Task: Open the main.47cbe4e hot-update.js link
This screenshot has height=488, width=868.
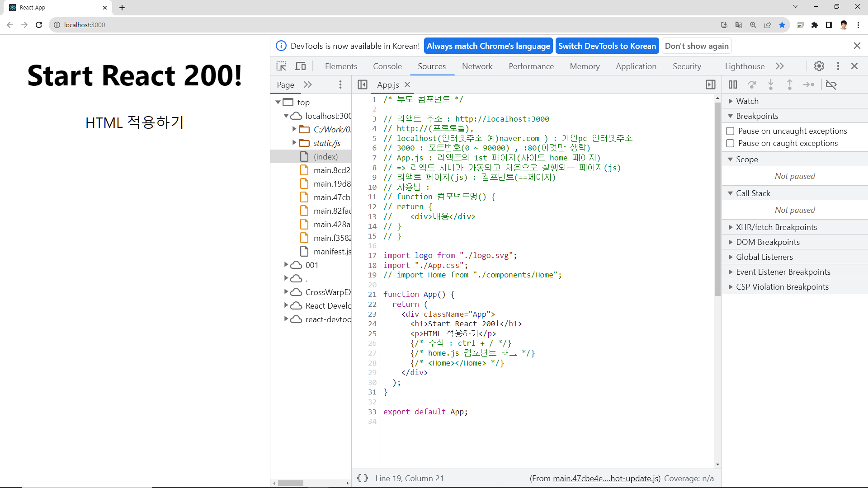Action: pyautogui.click(x=606, y=479)
